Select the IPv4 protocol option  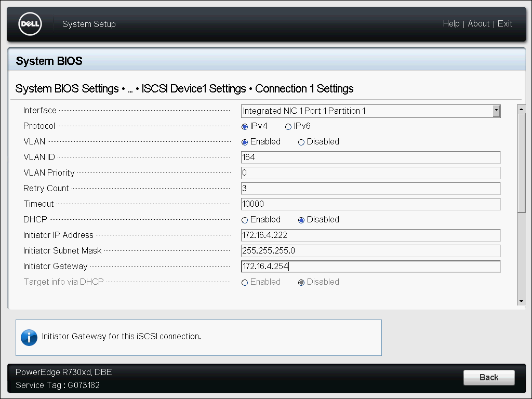click(x=245, y=126)
